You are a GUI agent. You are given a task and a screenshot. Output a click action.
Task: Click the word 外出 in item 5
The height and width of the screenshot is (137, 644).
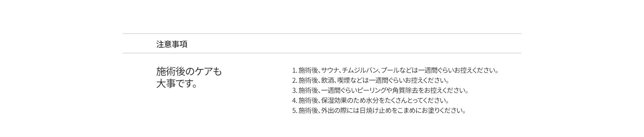(x=328, y=111)
